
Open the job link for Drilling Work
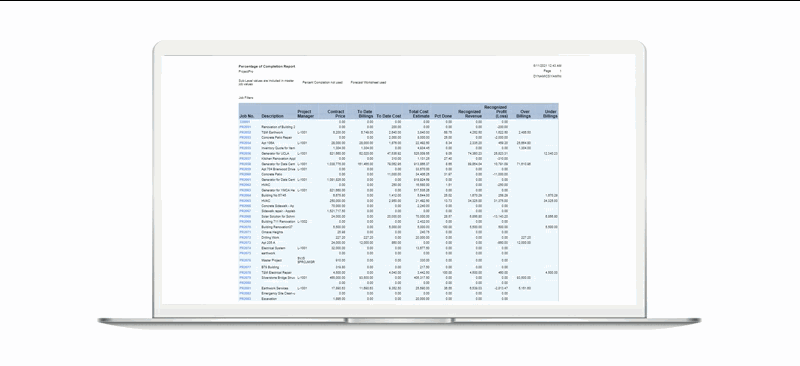click(245, 237)
